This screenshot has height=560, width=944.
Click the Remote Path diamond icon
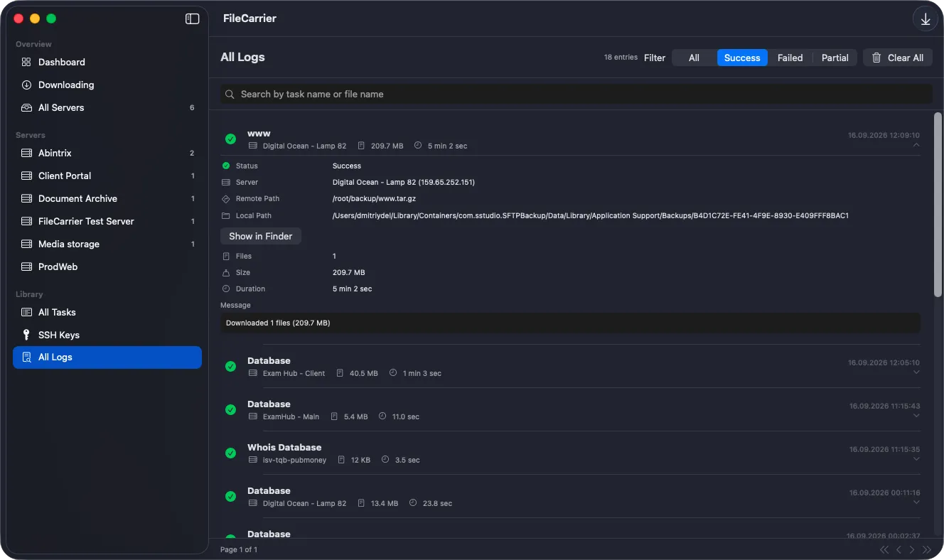pos(226,199)
